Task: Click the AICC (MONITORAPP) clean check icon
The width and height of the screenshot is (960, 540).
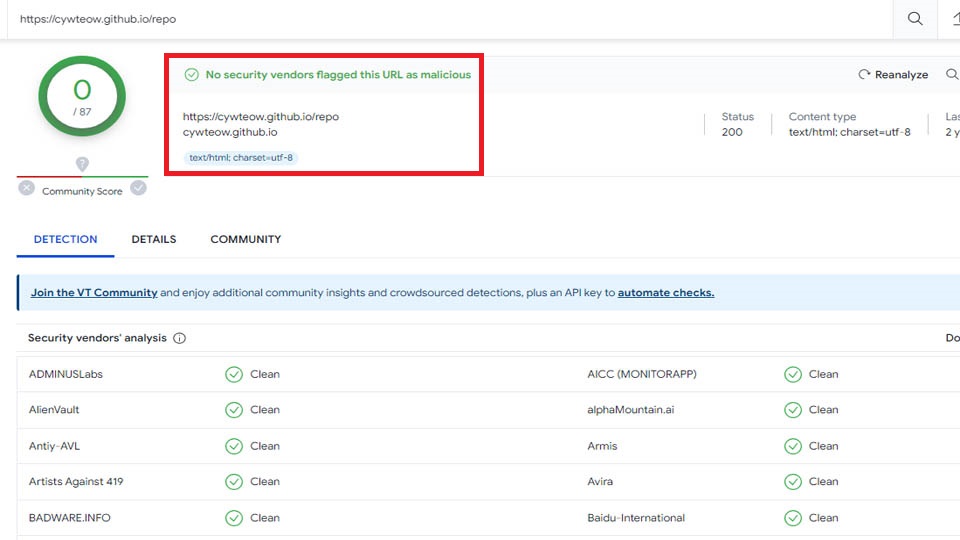Action: pyautogui.click(x=793, y=374)
